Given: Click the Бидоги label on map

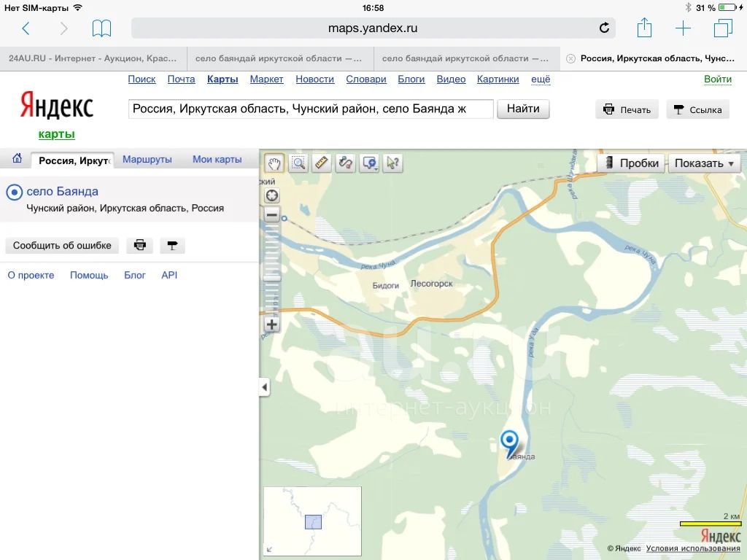Looking at the screenshot, I should [x=385, y=285].
